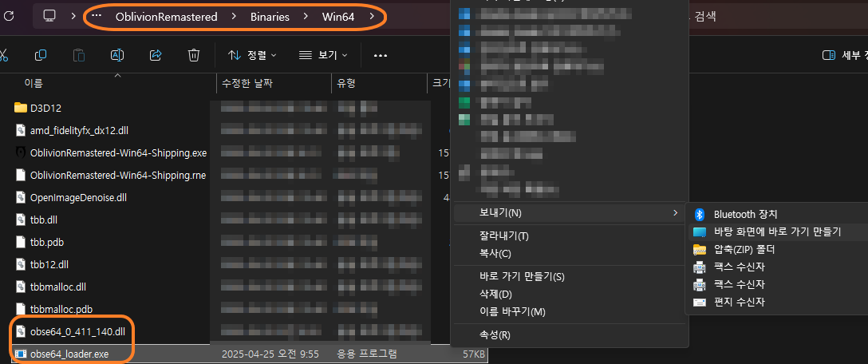Open the See more ellipsis menu
The image size is (868, 364).
pyautogui.click(x=380, y=55)
